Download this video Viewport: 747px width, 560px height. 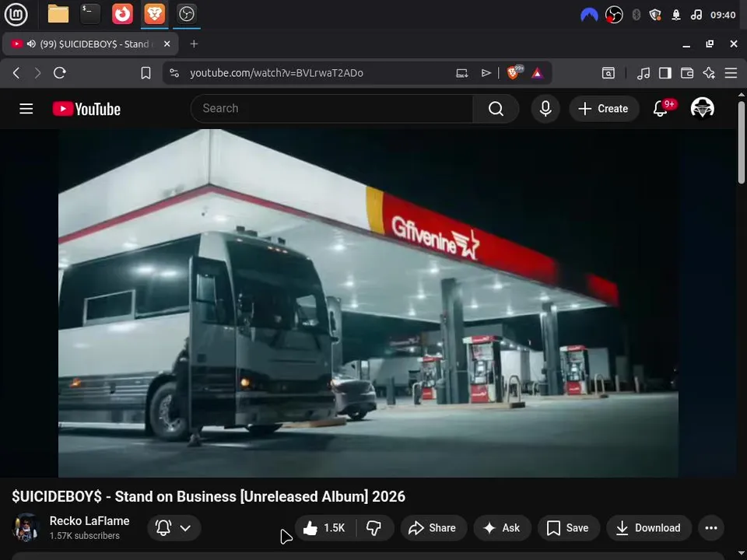pos(649,527)
